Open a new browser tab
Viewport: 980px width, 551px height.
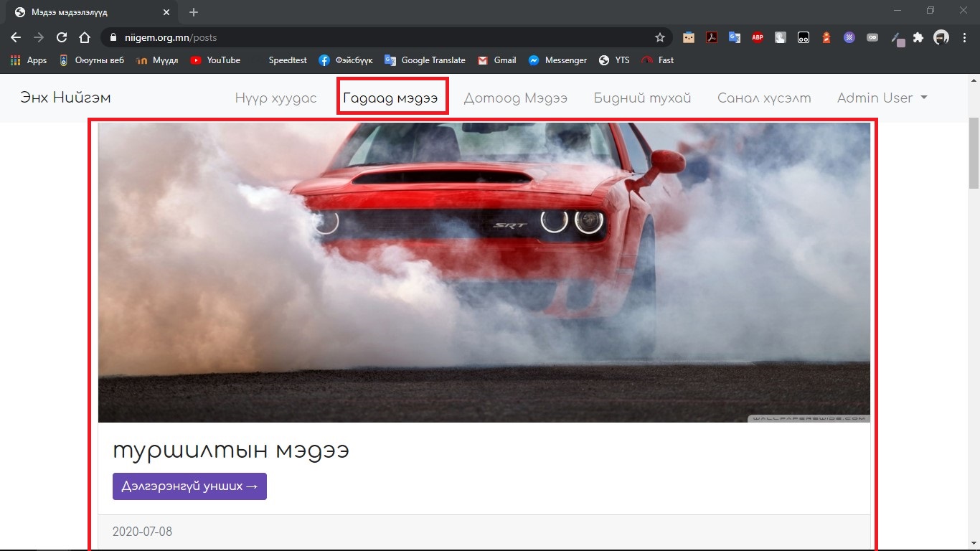[194, 12]
